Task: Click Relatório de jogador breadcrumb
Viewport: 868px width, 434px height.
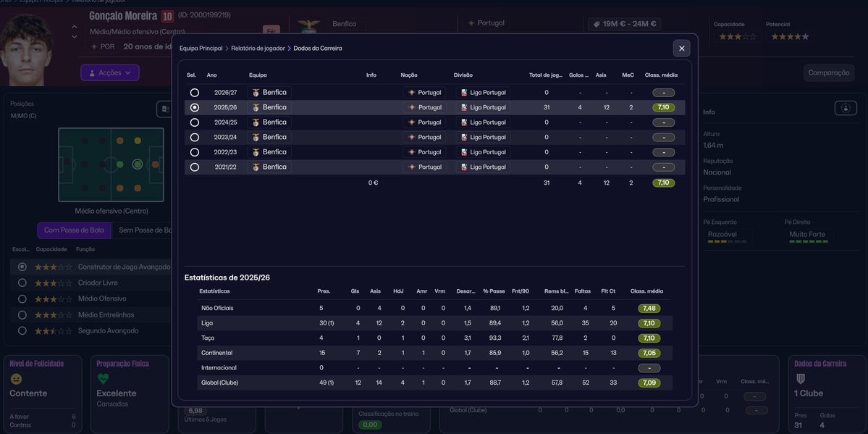Action: coord(258,49)
